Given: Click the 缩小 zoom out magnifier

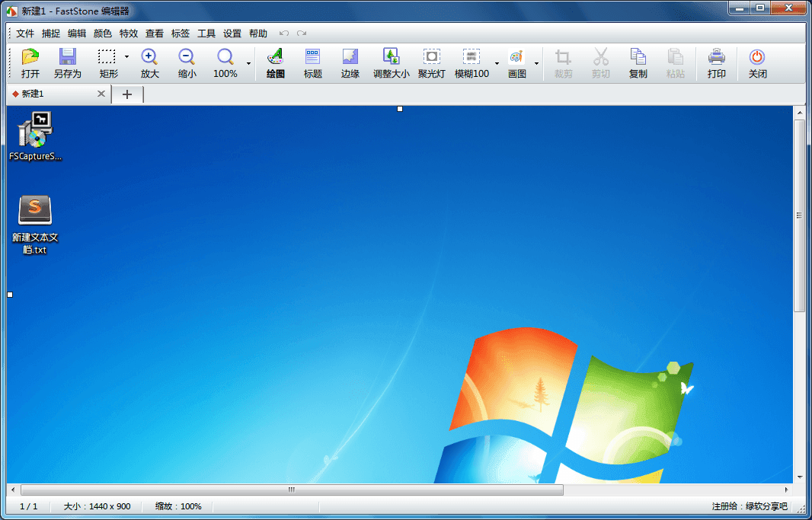Looking at the screenshot, I should [187, 57].
